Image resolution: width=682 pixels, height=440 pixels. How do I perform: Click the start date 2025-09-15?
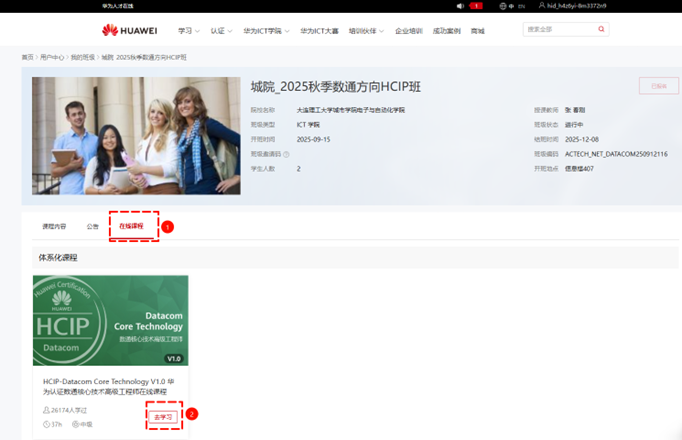(313, 140)
